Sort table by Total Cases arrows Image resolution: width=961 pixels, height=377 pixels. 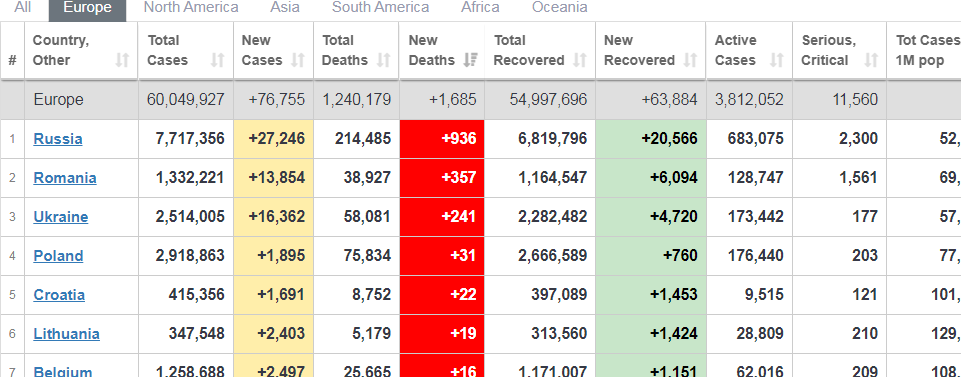point(218,60)
